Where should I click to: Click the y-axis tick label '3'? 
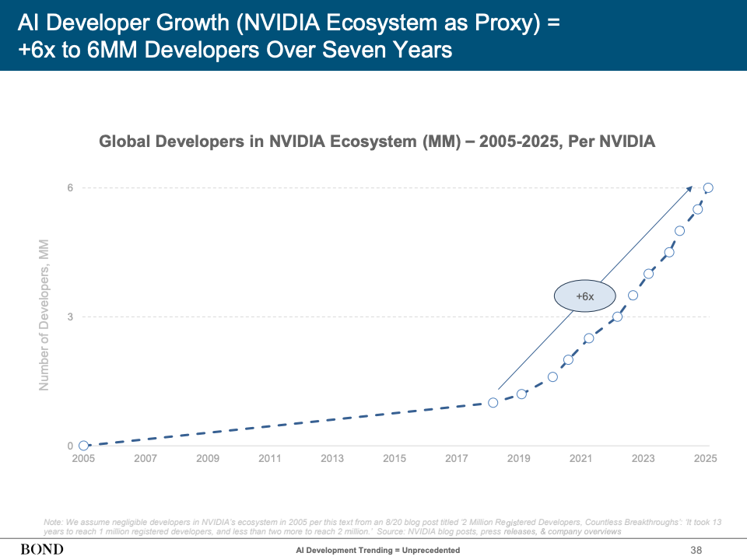[70, 317]
